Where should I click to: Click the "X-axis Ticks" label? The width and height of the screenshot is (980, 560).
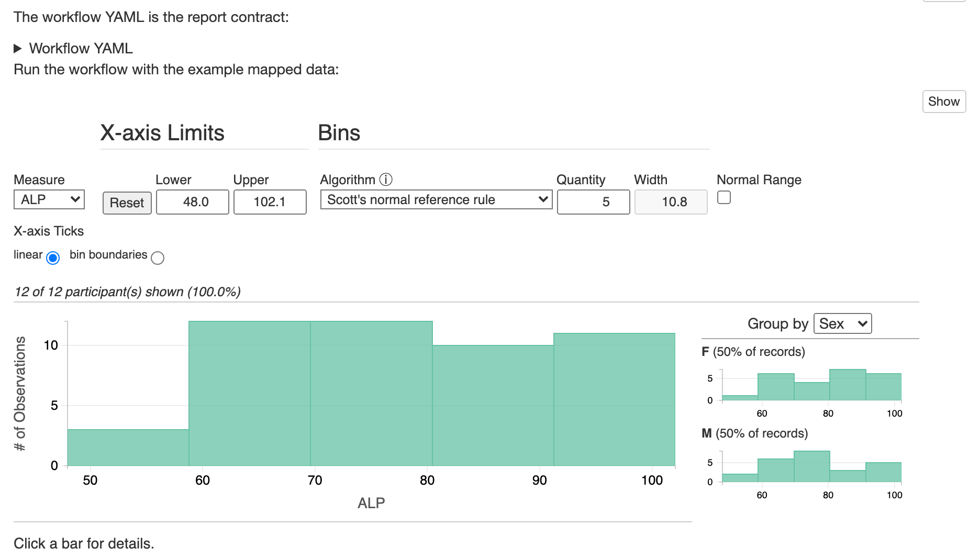(49, 231)
